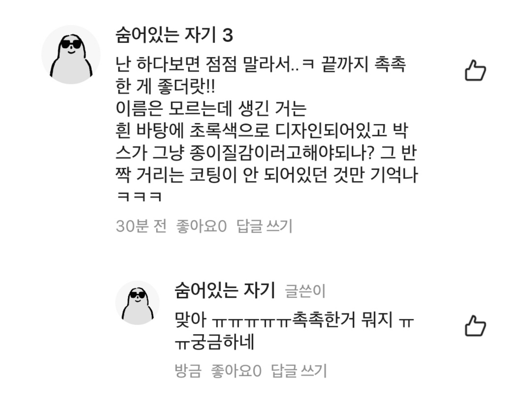Open the reply author's sunglasses avatar
This screenshot has width=532, height=415.
click(x=137, y=303)
